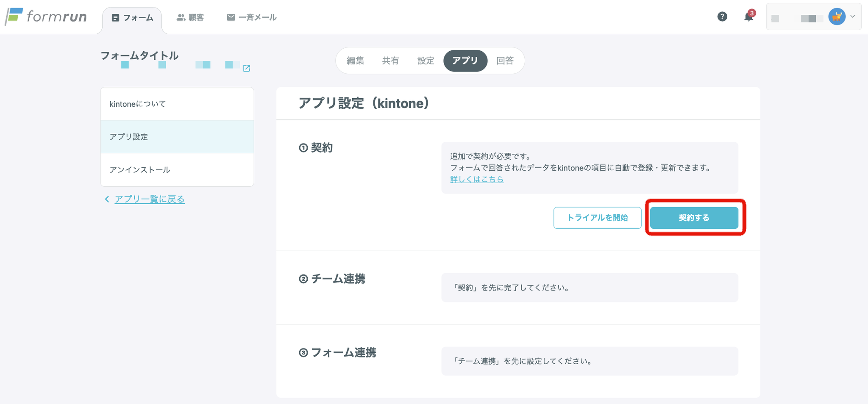Click the ② チーム連携 section heading

tap(332, 279)
